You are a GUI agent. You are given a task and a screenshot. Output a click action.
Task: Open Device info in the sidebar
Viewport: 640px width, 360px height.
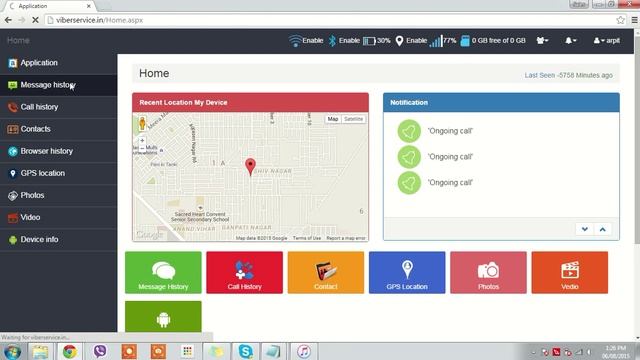[58, 239]
